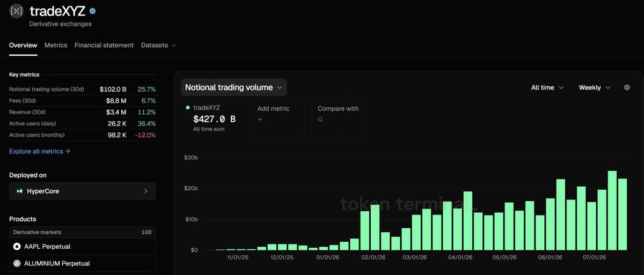Click the Active users (monthly) row
Screen dimensions: 644x275
pyautogui.click(x=82, y=135)
